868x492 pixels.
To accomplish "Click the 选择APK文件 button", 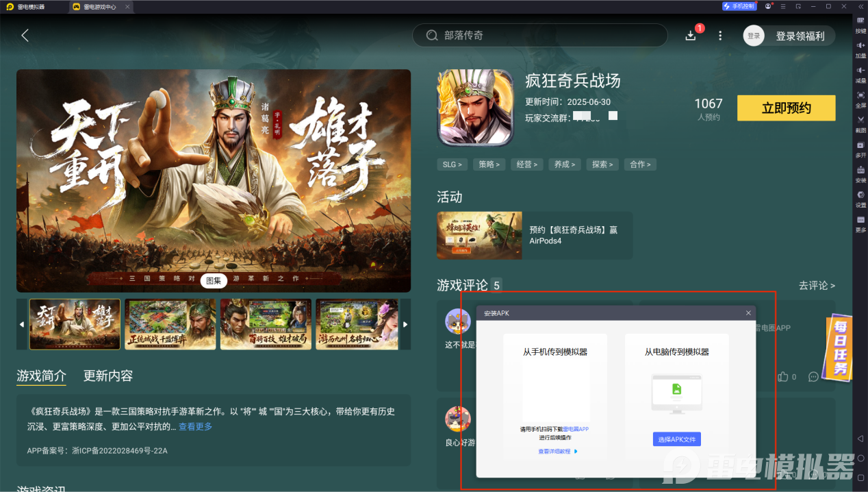I will [676, 439].
